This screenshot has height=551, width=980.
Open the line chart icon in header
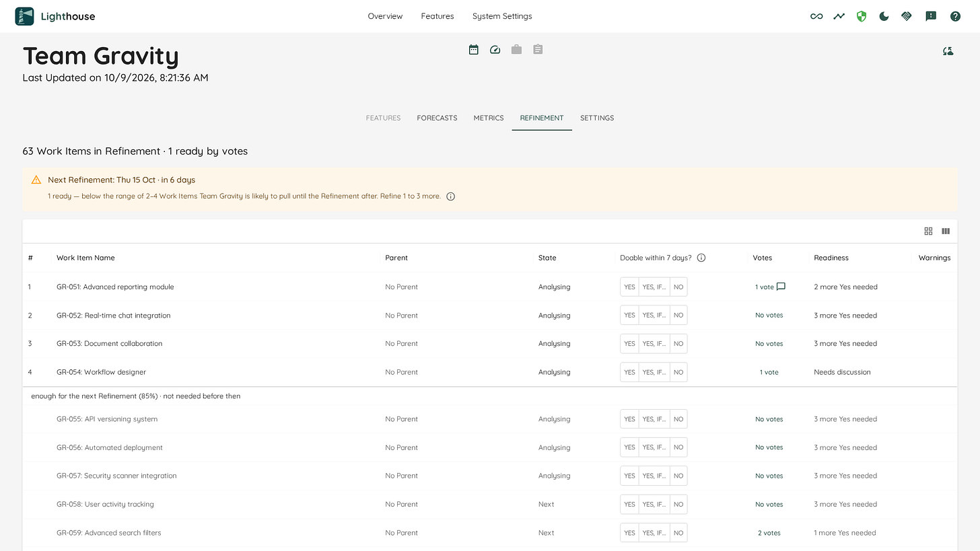(x=839, y=16)
